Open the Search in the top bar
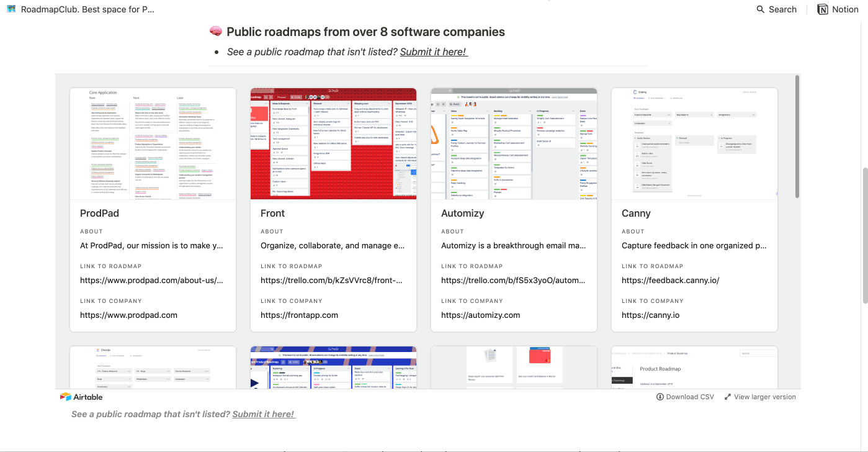The image size is (868, 452). [776, 9]
